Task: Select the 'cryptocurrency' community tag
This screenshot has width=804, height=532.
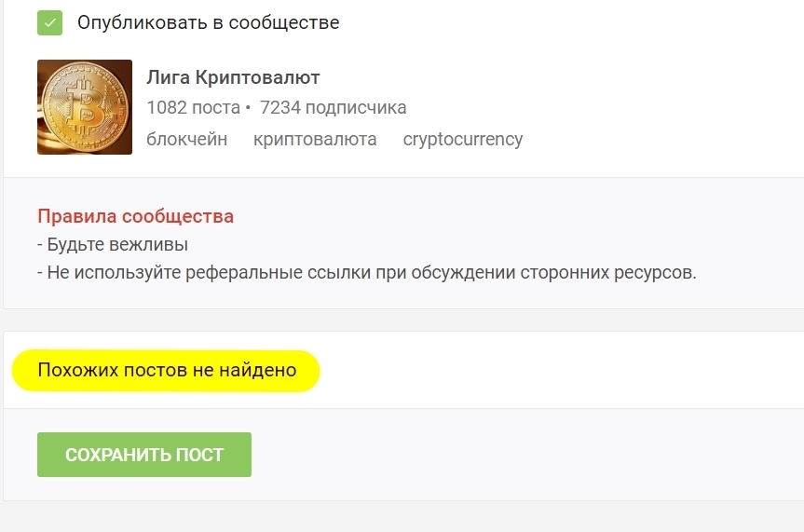Action: point(462,140)
